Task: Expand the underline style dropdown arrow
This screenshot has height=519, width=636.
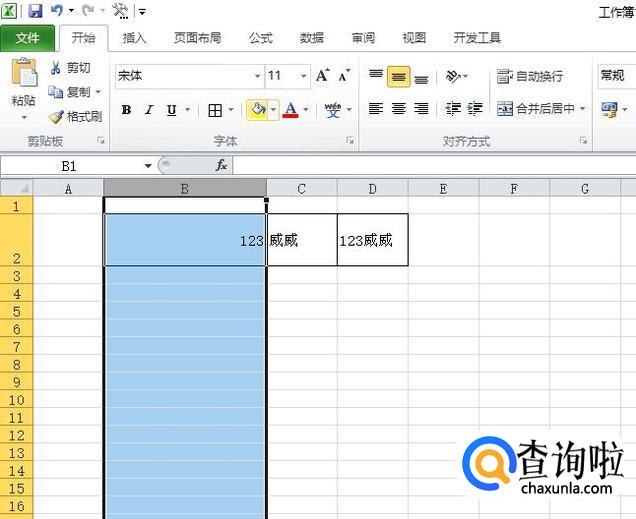Action: pyautogui.click(x=187, y=109)
